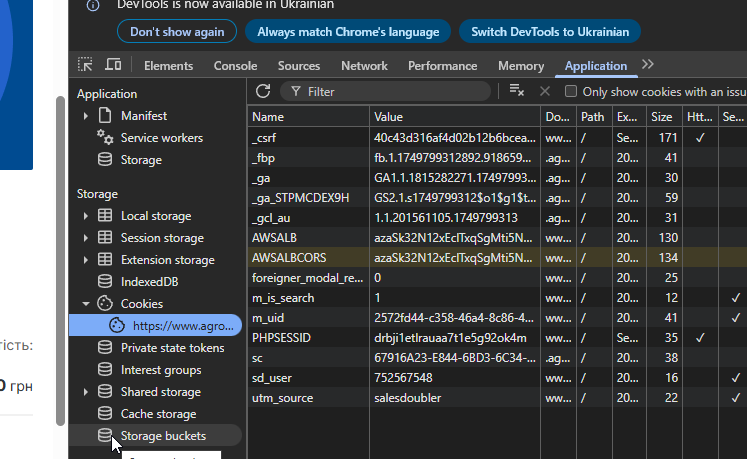Switch to the Console tab
747x459 pixels.
coord(235,66)
